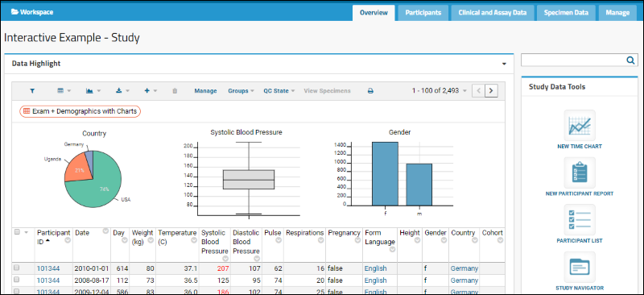Click the export download icon
Screen dimensions: 644x295
(x=122, y=91)
